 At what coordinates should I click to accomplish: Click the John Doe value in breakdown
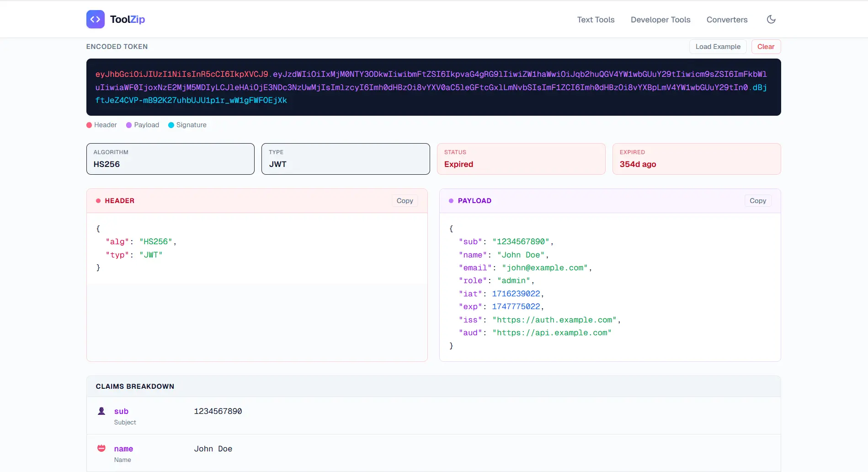(213, 449)
